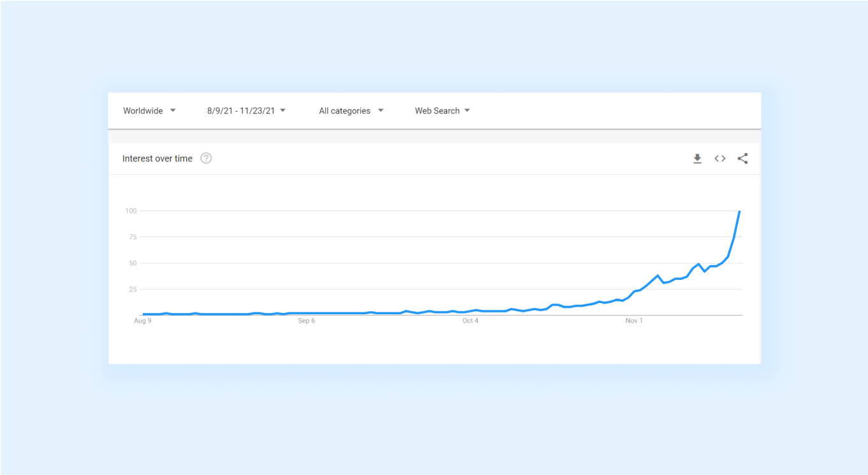This screenshot has width=868, height=475.
Task: Click the Oct 4 axis label
Action: click(x=470, y=321)
